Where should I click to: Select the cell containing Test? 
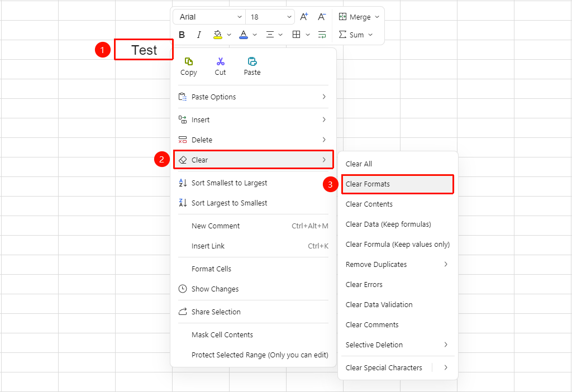[144, 50]
